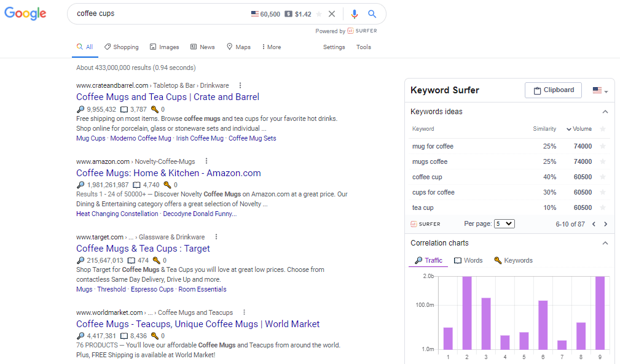Clear the search box with X icon
620x364 pixels.
(332, 14)
